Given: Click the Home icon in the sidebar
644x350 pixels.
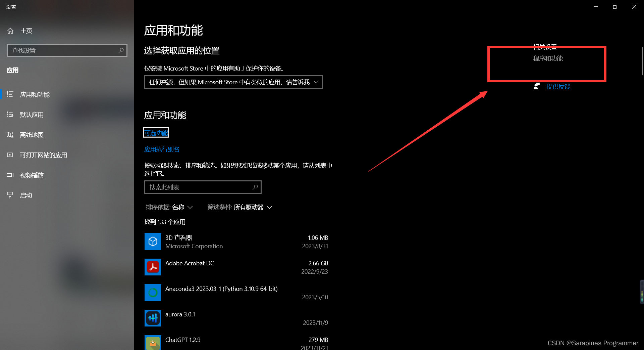Looking at the screenshot, I should tap(10, 31).
